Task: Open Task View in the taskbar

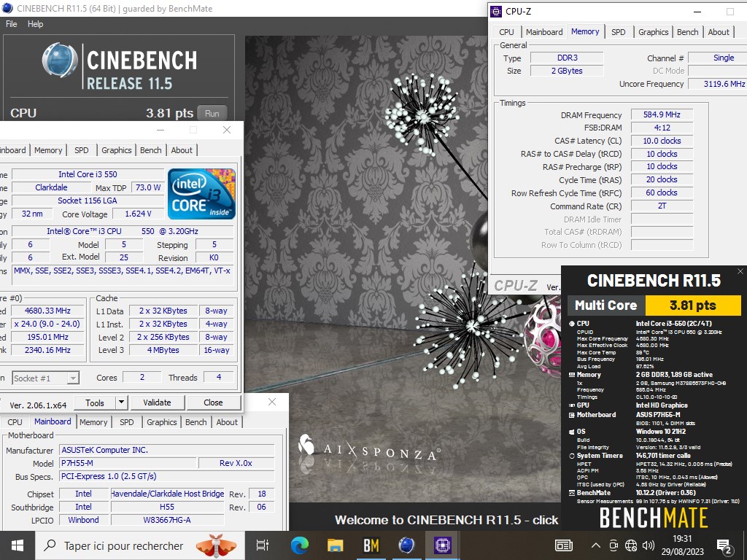Action: 263,545
